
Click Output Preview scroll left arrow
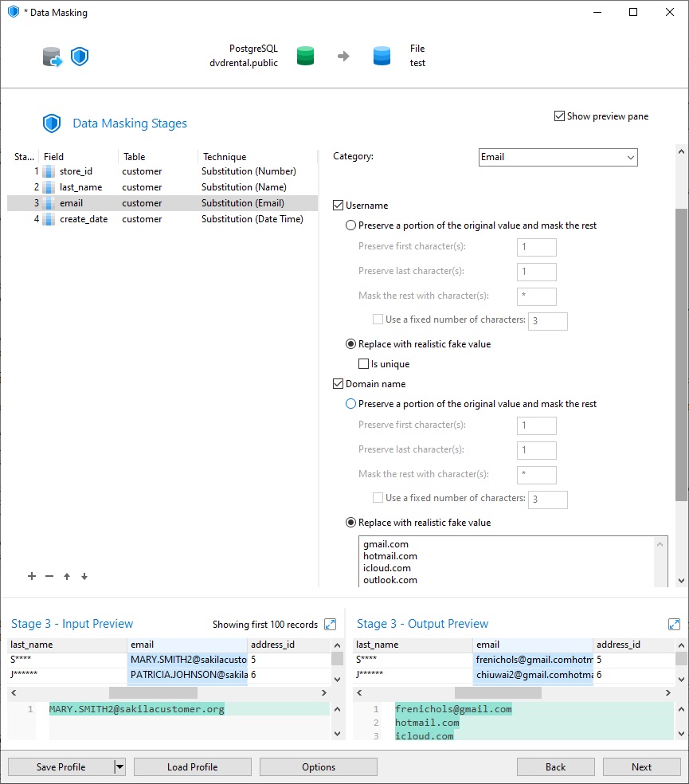coord(359,692)
